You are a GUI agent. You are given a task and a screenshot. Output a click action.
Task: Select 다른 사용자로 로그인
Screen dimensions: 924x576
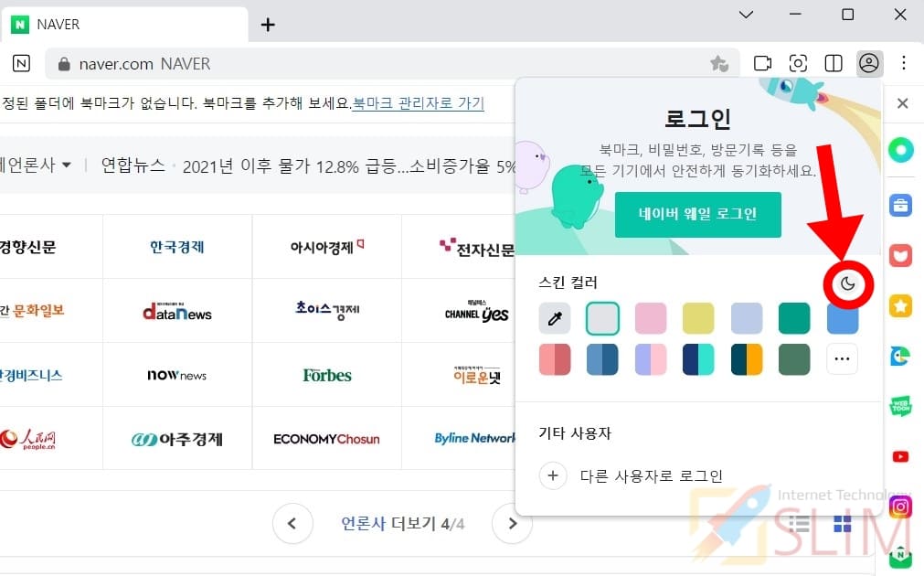(651, 475)
